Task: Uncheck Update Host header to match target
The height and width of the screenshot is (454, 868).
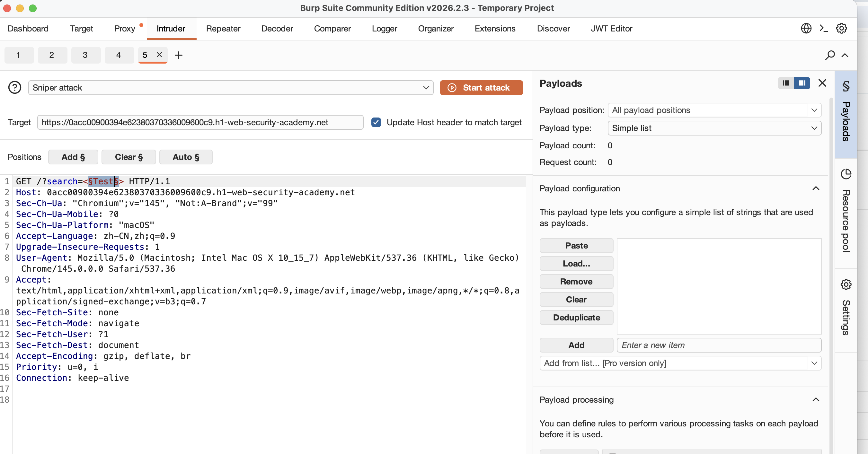Action: [376, 122]
